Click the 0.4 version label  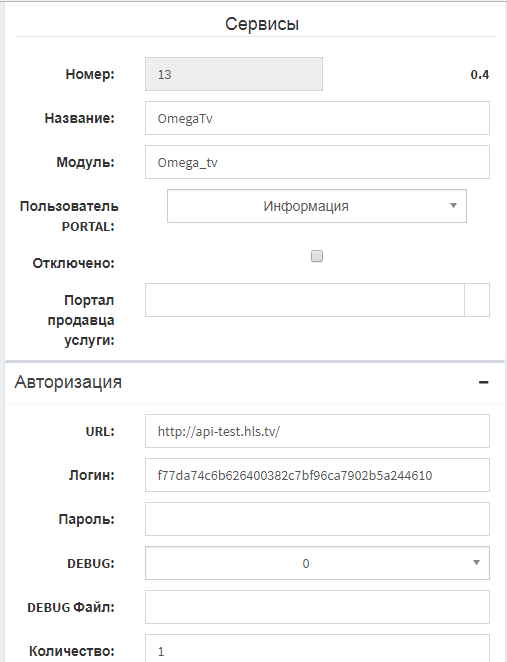click(480, 75)
